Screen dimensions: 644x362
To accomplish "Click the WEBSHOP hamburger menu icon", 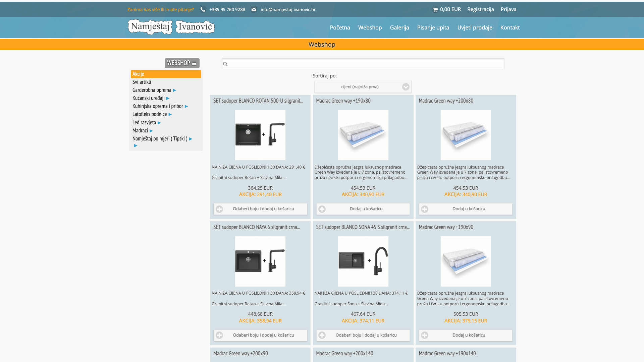I will (x=194, y=63).
